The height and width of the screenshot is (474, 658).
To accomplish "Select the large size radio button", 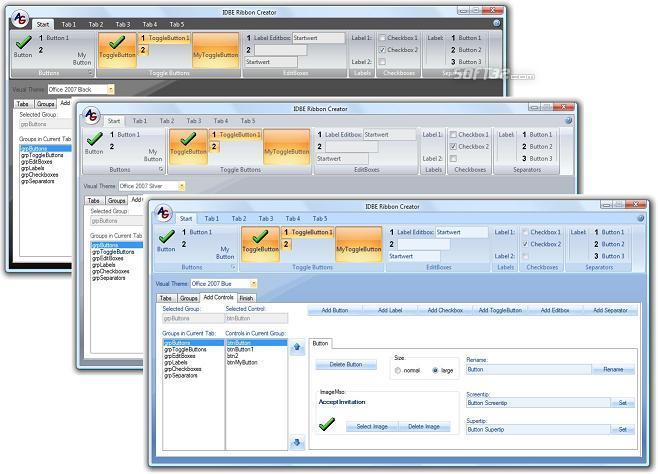I will tap(435, 370).
